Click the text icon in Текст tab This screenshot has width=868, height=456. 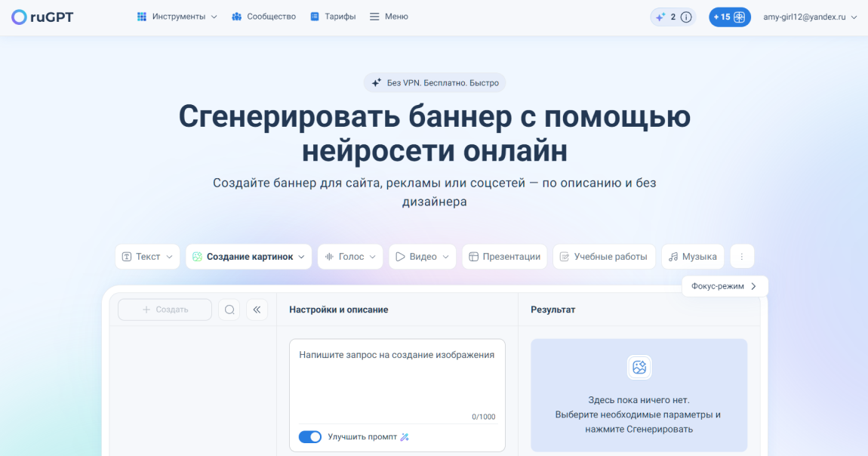pyautogui.click(x=127, y=257)
